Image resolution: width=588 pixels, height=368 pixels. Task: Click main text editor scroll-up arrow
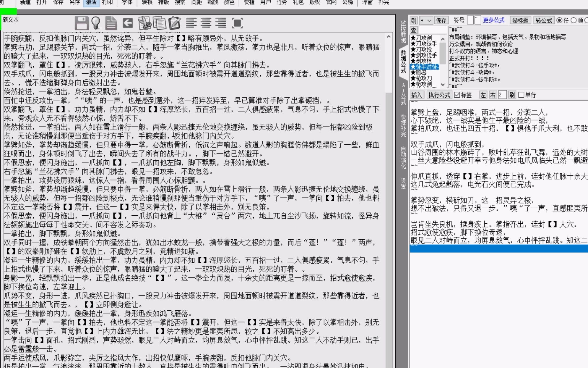(389, 36)
